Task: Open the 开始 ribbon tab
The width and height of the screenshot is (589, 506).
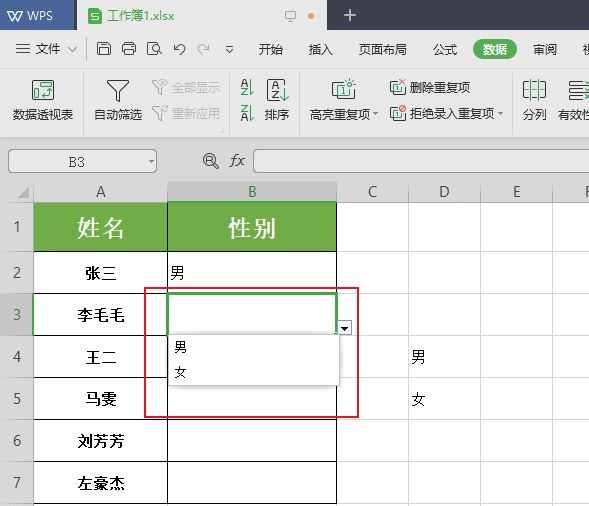Action: coord(270,50)
